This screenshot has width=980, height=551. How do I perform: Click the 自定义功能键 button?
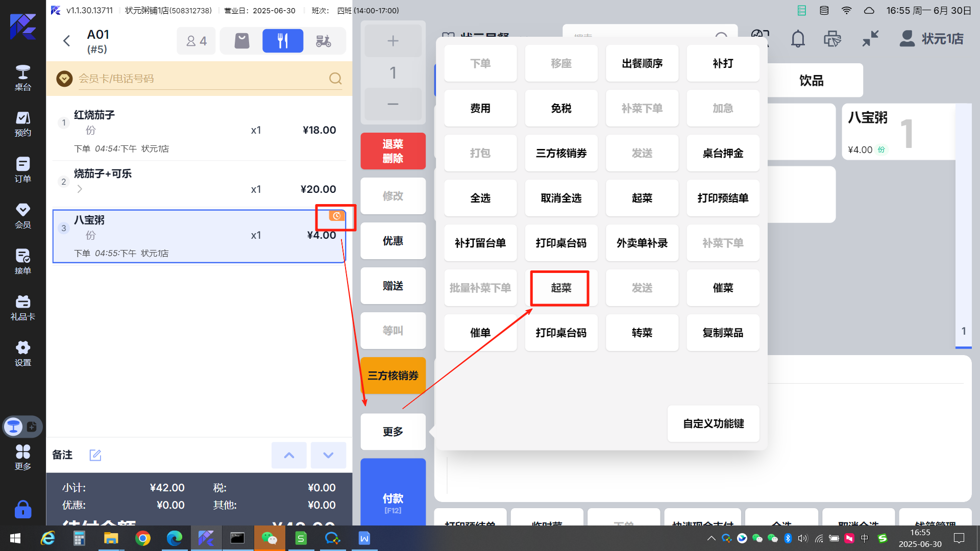(714, 423)
